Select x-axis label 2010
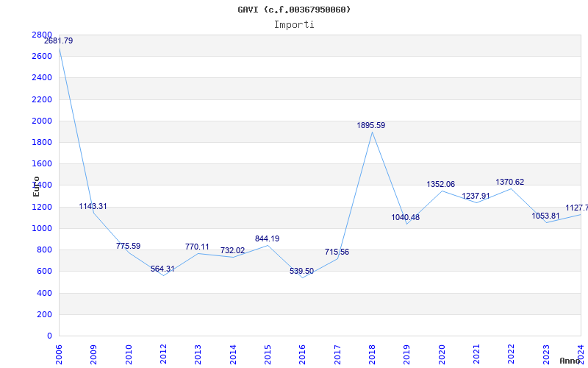 point(128,355)
